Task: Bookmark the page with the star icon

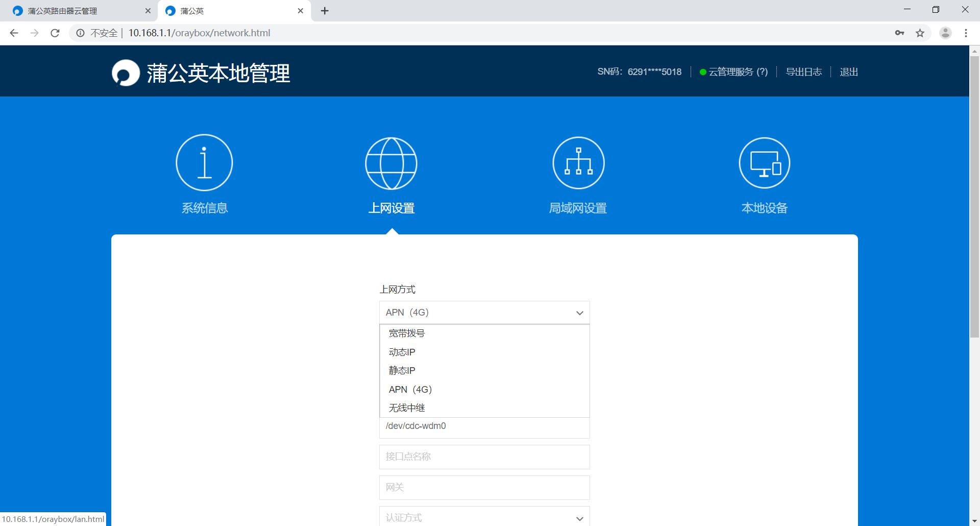Action: [920, 33]
